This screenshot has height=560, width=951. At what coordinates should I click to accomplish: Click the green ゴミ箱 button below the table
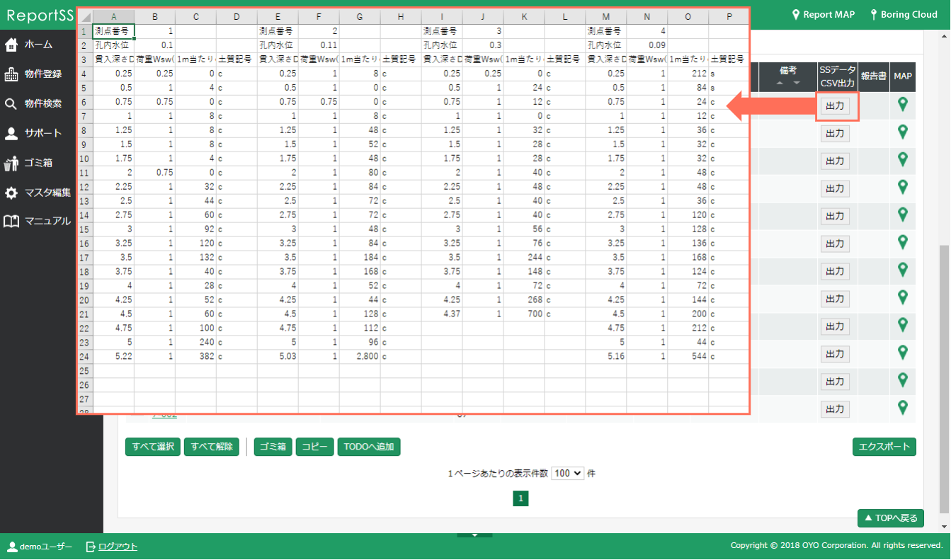click(273, 447)
